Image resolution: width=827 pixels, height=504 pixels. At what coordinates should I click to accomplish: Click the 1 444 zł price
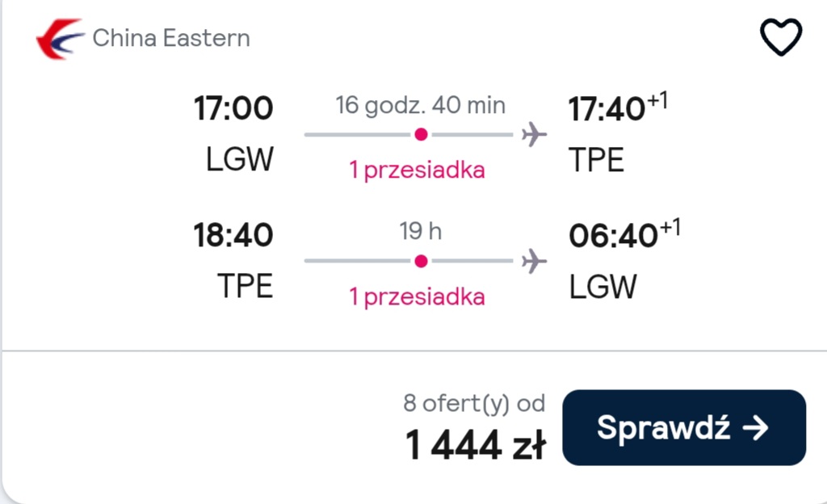tap(475, 446)
